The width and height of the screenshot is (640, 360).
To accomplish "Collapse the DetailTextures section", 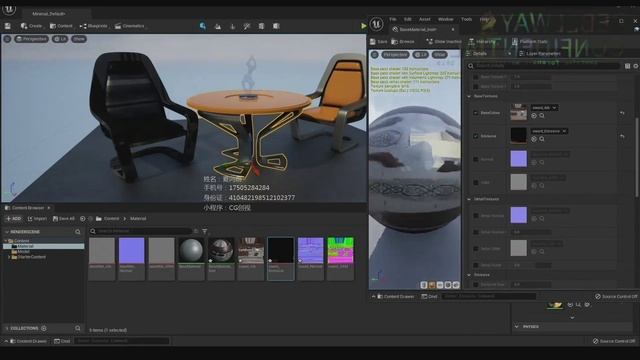I will click(x=469, y=200).
